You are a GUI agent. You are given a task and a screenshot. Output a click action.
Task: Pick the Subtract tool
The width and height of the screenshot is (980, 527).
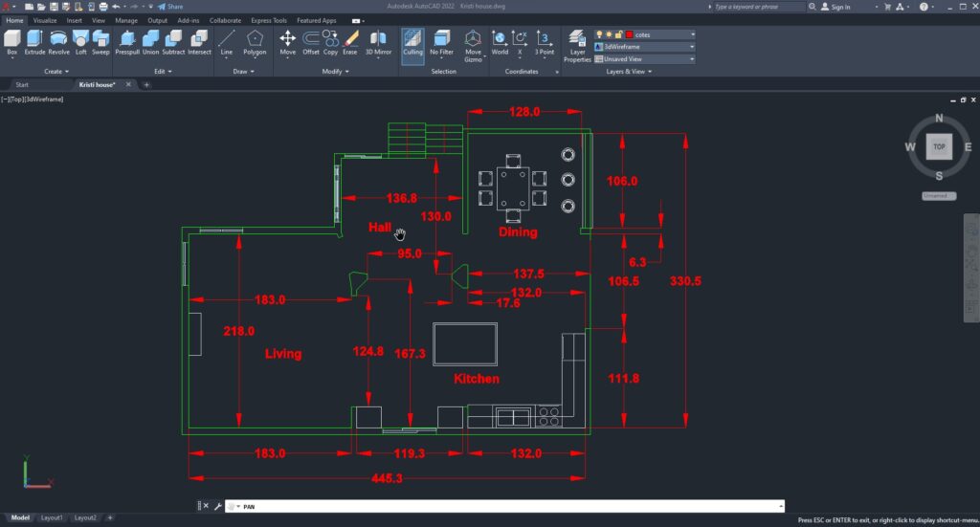173,42
